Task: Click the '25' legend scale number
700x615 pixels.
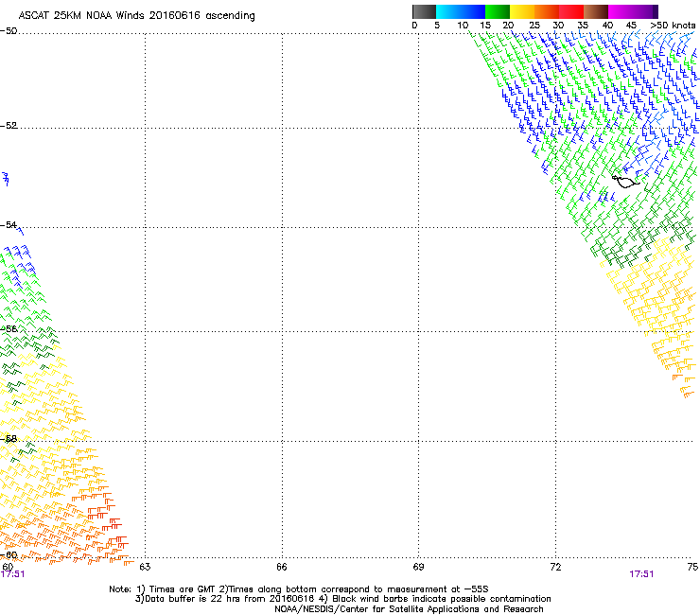Action: (x=534, y=26)
